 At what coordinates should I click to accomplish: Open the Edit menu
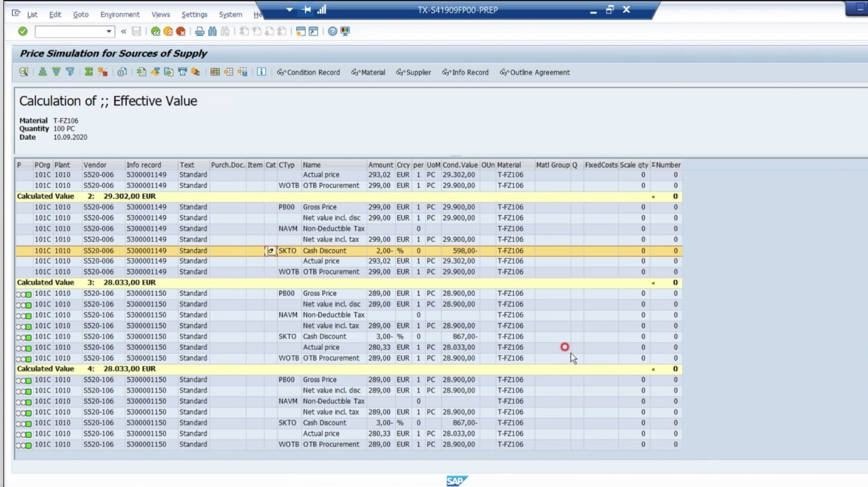coord(55,14)
